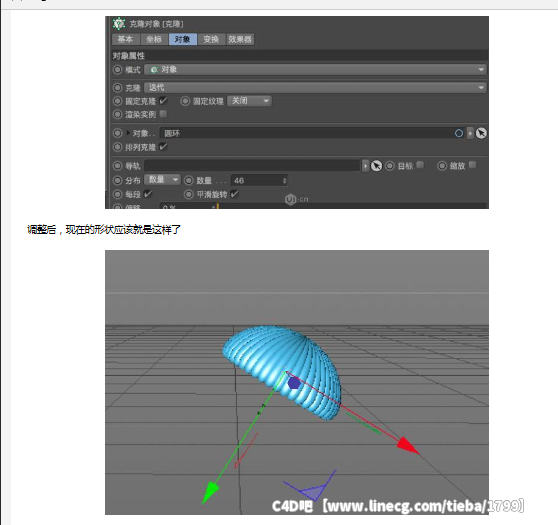Open the 固定纹理 dropdown set to 关闭
Screen dimensions: 558x525
[x=249, y=101]
